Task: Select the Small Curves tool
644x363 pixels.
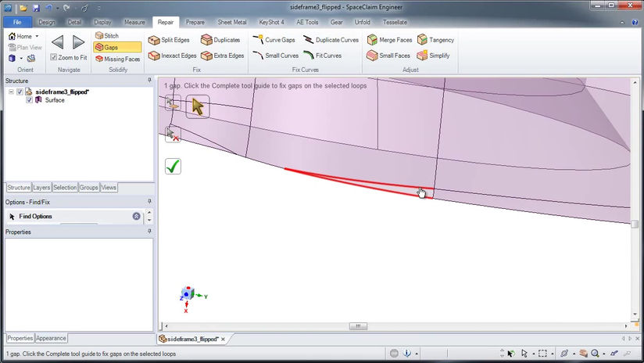Action: pyautogui.click(x=276, y=56)
